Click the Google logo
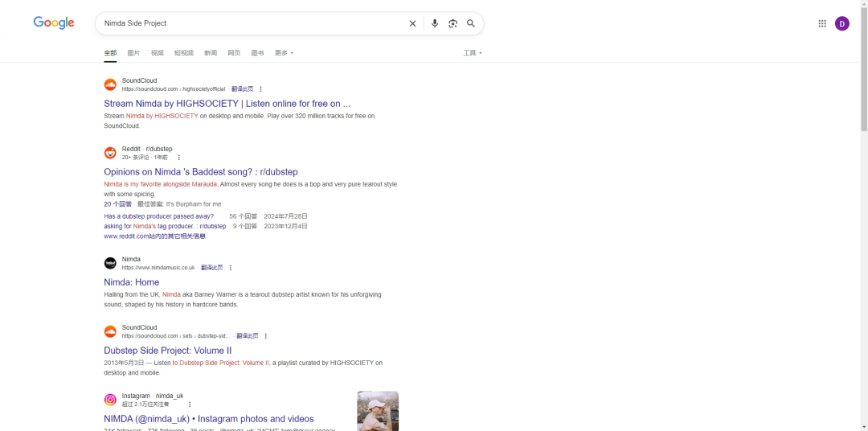Image resolution: width=868 pixels, height=431 pixels. pyautogui.click(x=54, y=23)
